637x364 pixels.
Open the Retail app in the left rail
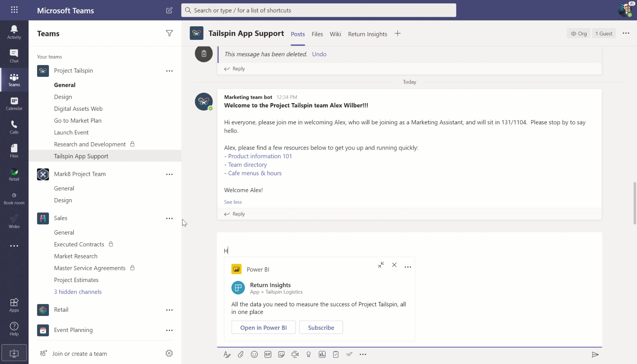tap(14, 174)
